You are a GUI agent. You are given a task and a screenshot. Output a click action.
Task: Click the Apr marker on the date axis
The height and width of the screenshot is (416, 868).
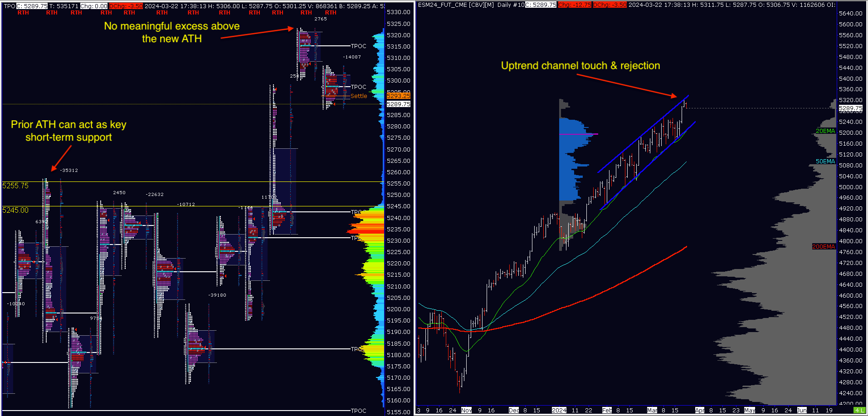coord(700,410)
